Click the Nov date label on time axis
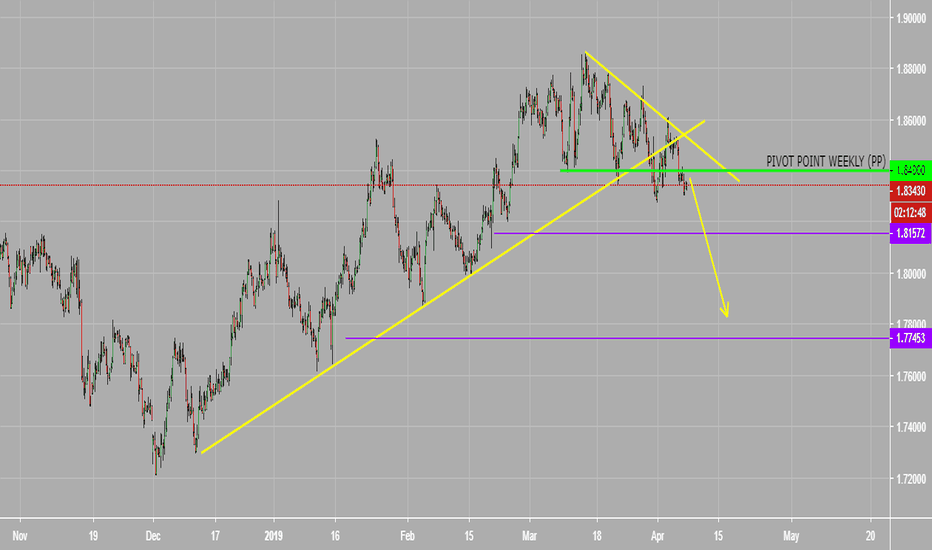 point(20,536)
